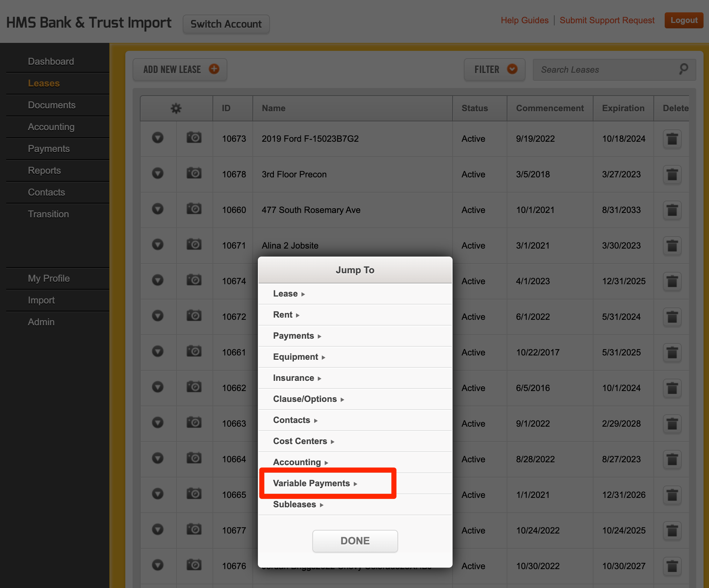Open Help Guides link

[524, 20]
